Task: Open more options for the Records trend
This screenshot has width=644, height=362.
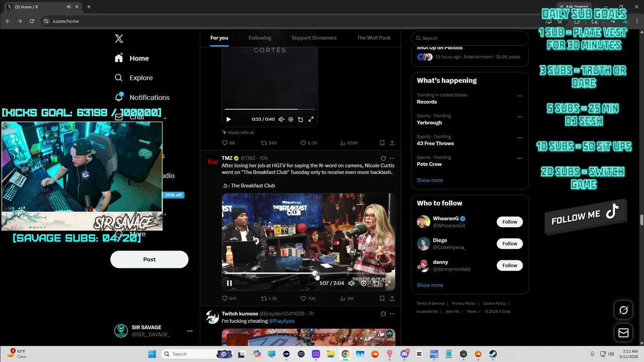Action: tap(520, 96)
